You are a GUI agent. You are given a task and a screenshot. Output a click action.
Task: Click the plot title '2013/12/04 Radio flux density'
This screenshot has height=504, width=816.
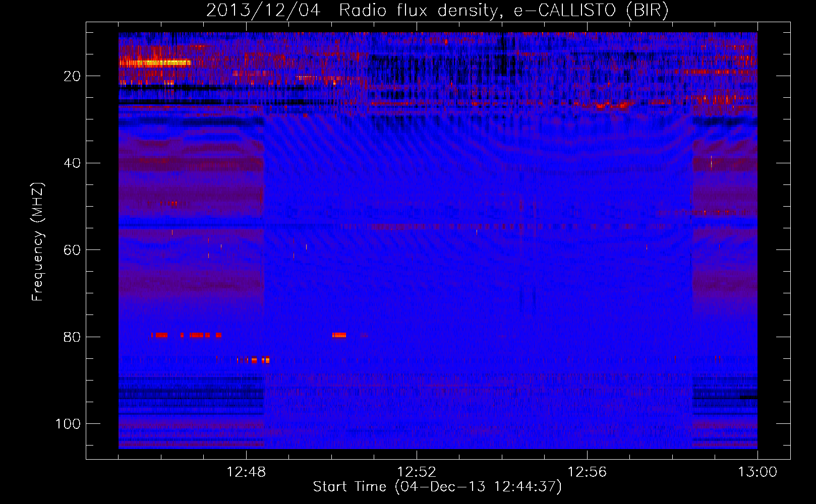[437, 11]
